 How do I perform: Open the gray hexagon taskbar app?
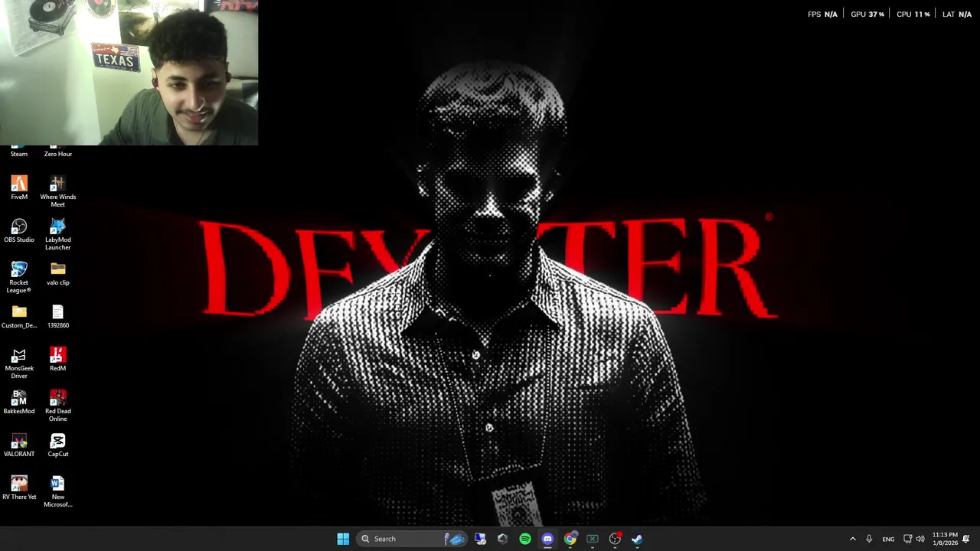point(502,539)
